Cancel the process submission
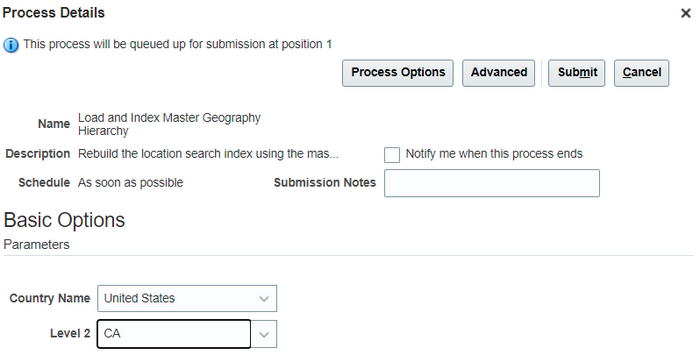700x362 pixels. point(642,73)
